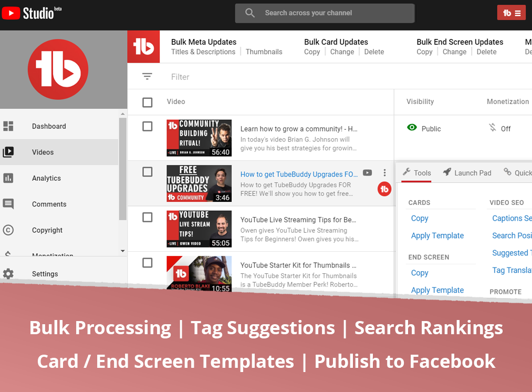The width and height of the screenshot is (532, 392).
Task: Open the Free TubeBuddy Upgrades video thumbnail
Action: (x=199, y=183)
